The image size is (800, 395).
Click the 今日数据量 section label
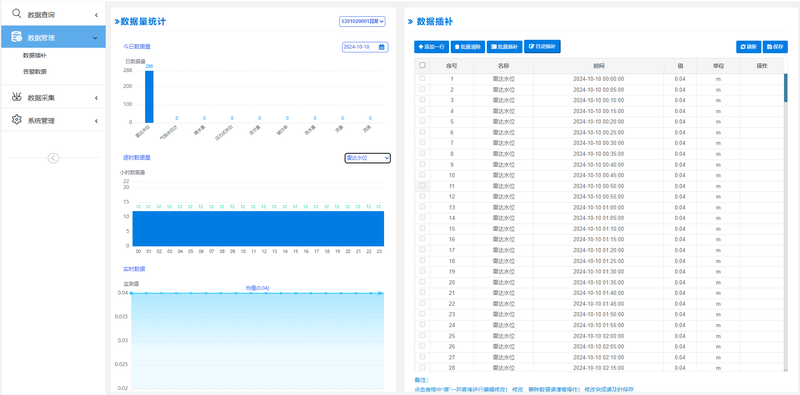[137, 46]
